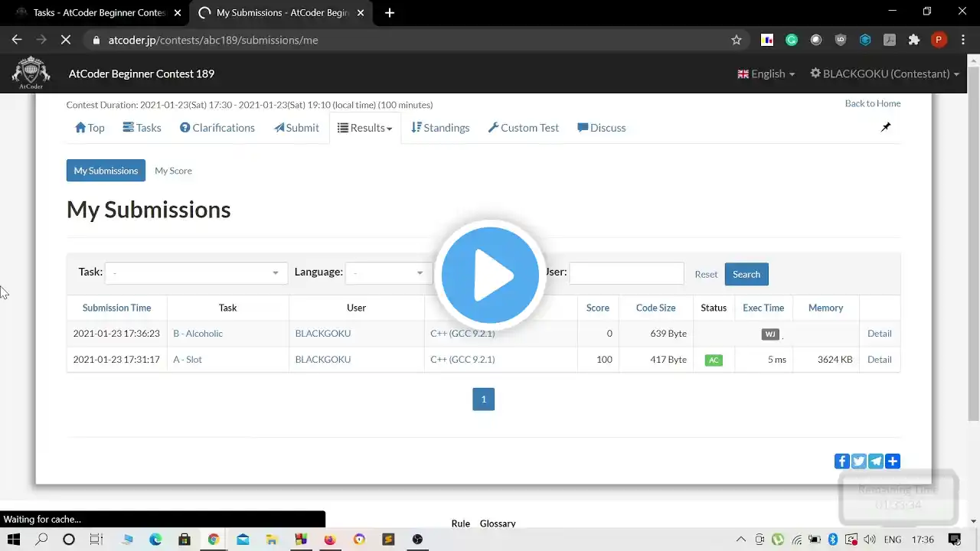Select the My Score tab
The image size is (980, 551).
coord(173,171)
